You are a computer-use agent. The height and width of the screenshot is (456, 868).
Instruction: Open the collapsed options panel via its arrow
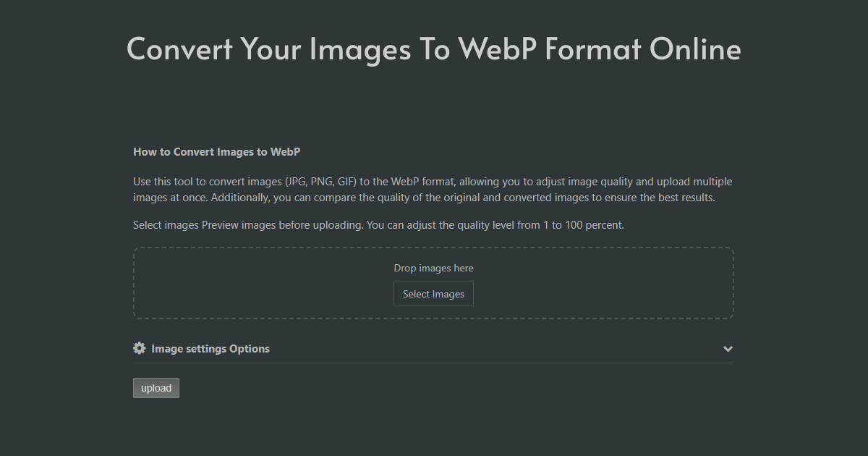pyautogui.click(x=728, y=349)
